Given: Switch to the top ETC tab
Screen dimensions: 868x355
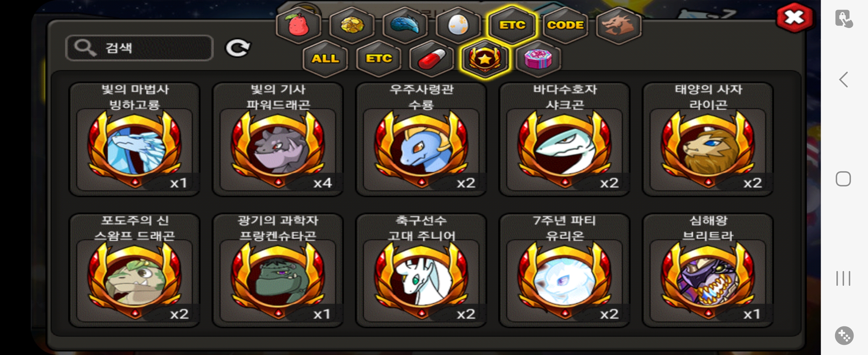Looking at the screenshot, I should pyautogui.click(x=512, y=25).
